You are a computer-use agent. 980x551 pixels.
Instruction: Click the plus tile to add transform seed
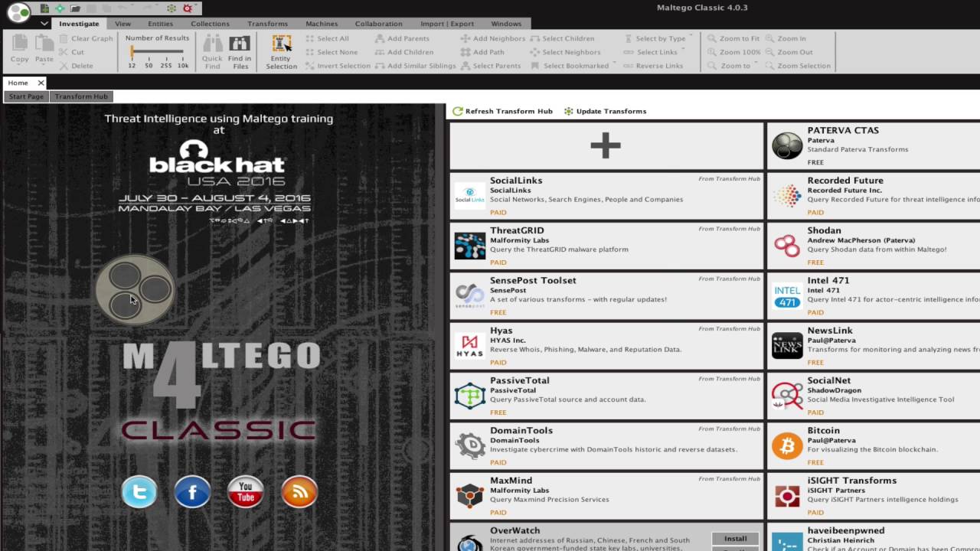[606, 145]
